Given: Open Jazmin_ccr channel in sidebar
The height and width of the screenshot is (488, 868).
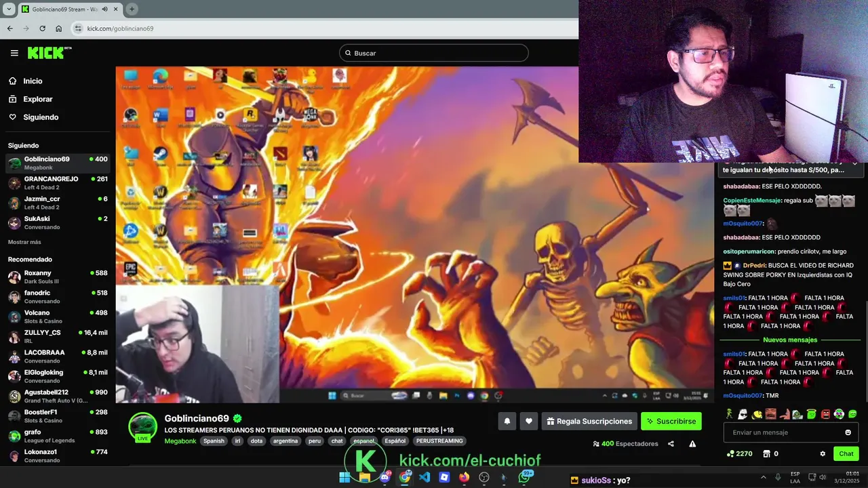Looking at the screenshot, I should pyautogui.click(x=58, y=203).
